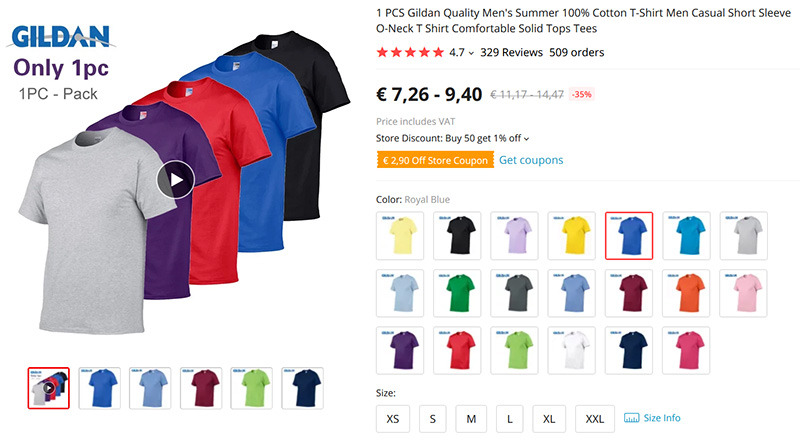The height and width of the screenshot is (441, 800).
Task: Select the white t-shirt color swatch
Action: click(x=571, y=351)
